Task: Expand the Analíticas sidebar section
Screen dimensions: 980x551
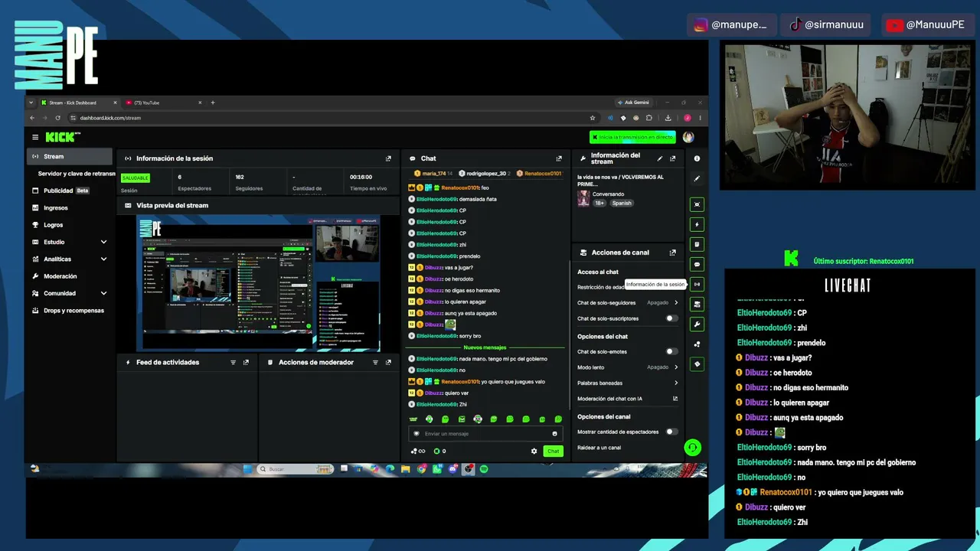Action: [x=103, y=259]
